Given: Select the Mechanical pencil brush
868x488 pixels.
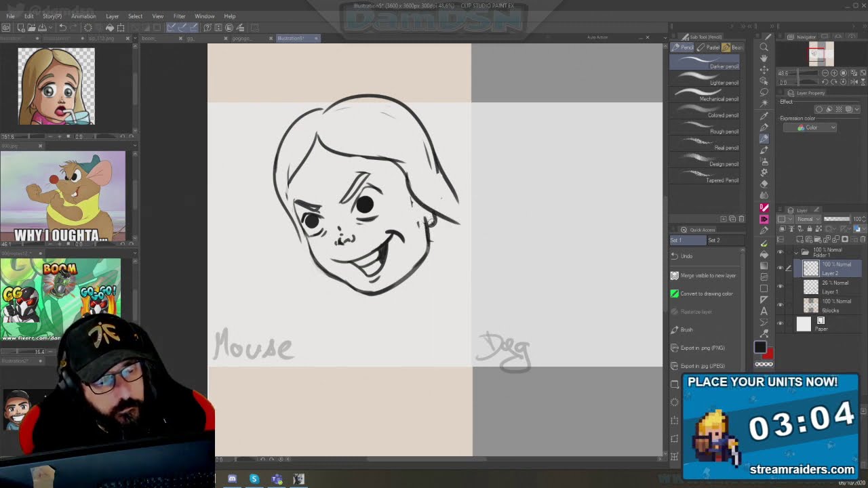Looking at the screenshot, I should click(x=705, y=96).
